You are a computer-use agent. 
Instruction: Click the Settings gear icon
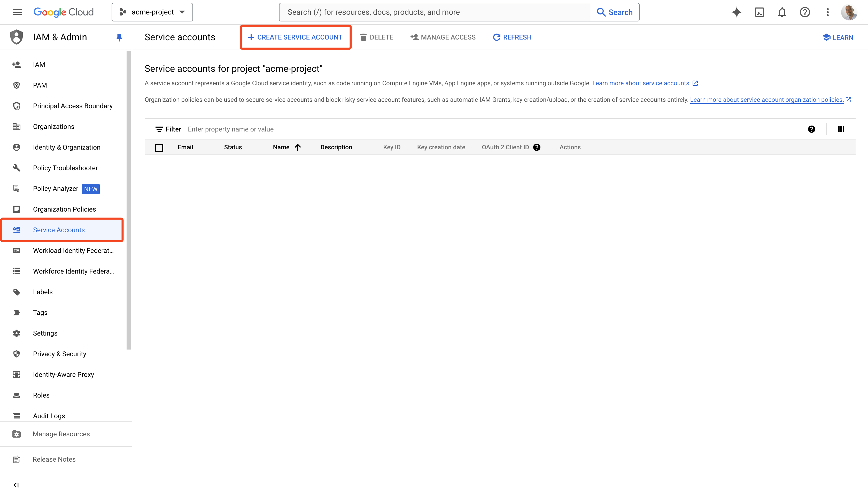pos(16,333)
